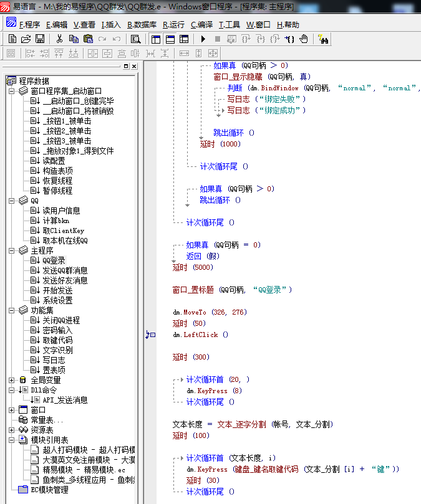
Task: Click the Paste clipboard icon
Action: (87, 39)
